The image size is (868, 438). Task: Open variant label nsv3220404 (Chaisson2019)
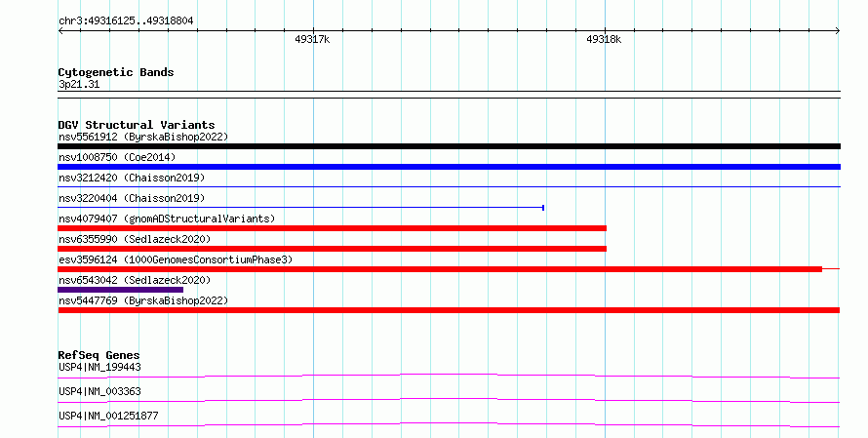pos(132,198)
